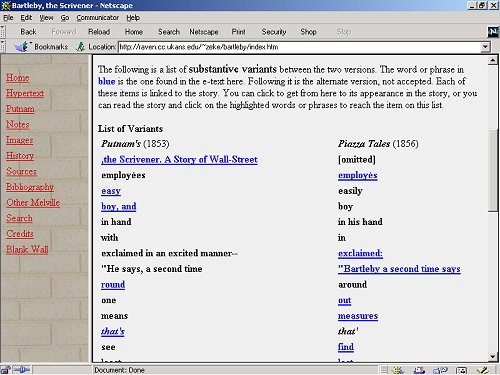Click the vertical scrollbar thumb
The height and width of the screenshot is (375, 500).
click(493, 169)
